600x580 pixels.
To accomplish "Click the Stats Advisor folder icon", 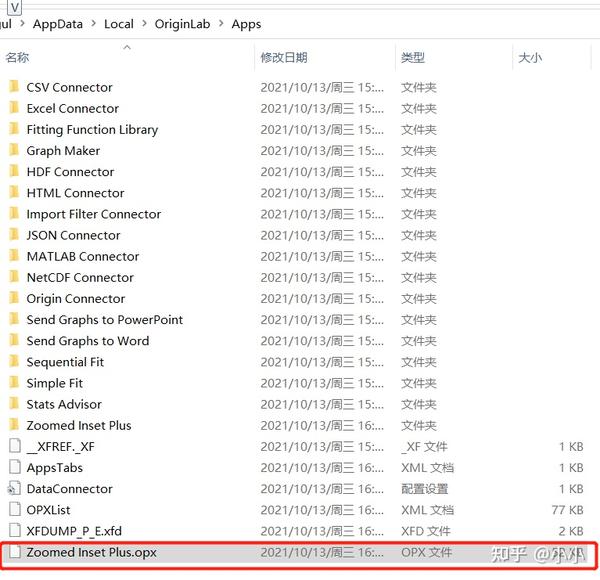I will pyautogui.click(x=14, y=404).
